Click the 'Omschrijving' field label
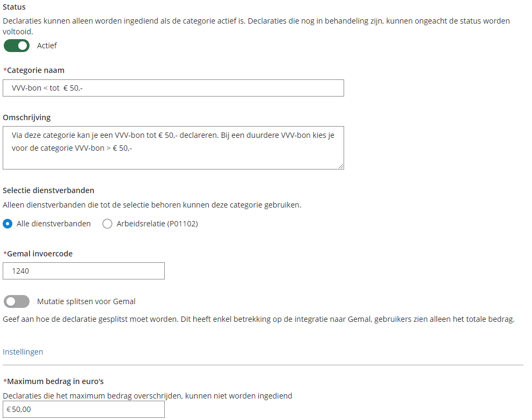This screenshot has height=420, width=532. [x=26, y=117]
